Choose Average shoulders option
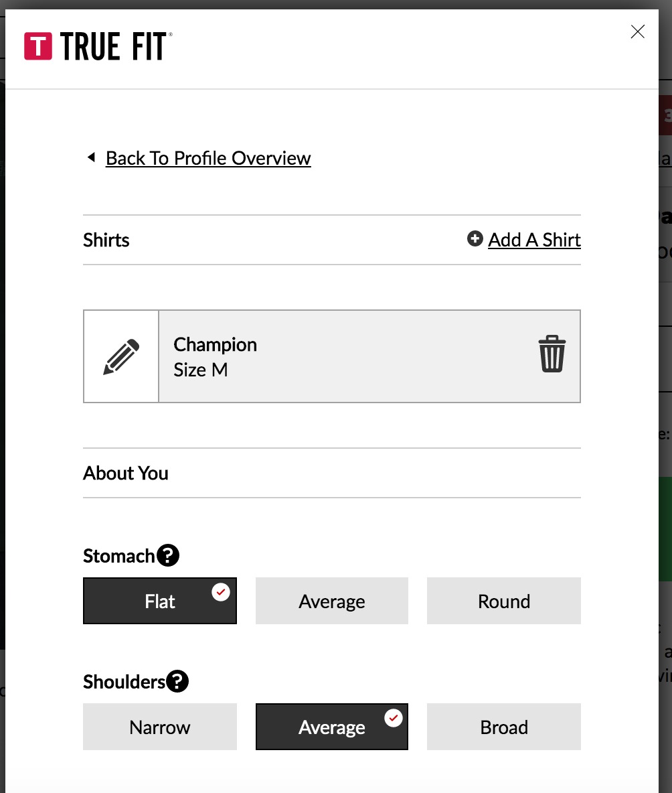672x793 pixels. pyautogui.click(x=331, y=727)
